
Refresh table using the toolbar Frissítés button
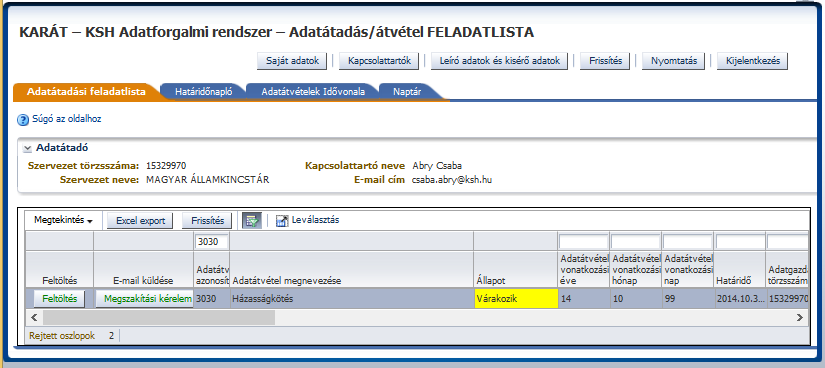tap(207, 221)
